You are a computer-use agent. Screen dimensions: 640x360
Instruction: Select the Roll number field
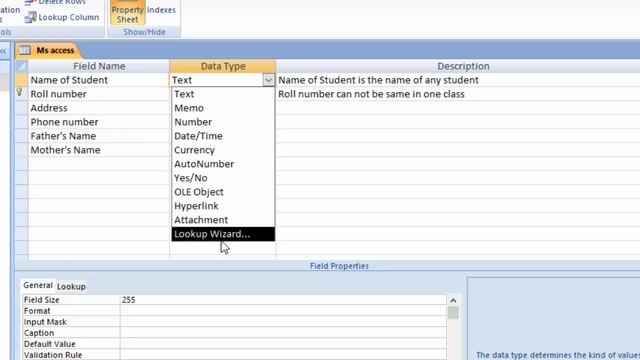coord(98,94)
